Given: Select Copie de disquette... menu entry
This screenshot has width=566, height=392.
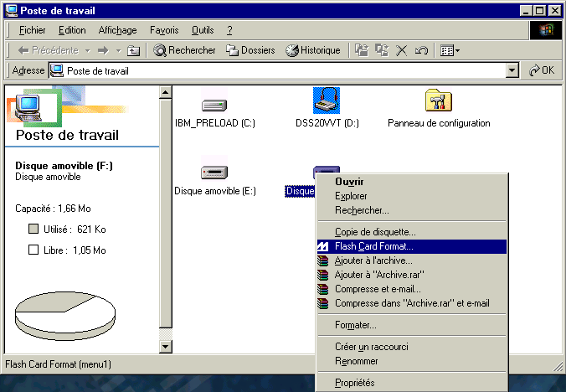Looking at the screenshot, I should click(x=412, y=232).
